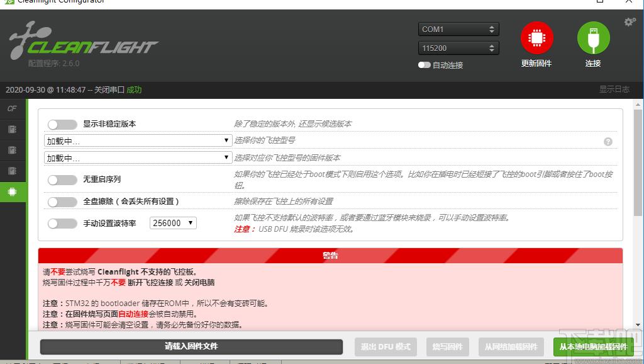Open the third document sidebar icon
This screenshot has height=364, width=644.
coord(13,171)
